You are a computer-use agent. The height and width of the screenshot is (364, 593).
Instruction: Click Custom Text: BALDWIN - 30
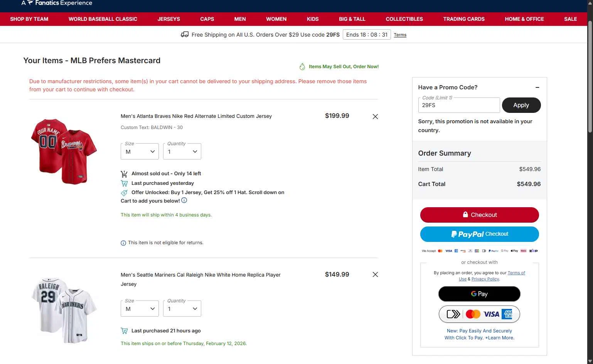(152, 127)
